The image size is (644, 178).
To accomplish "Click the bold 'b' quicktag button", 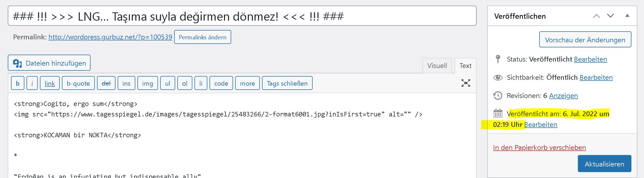I will pyautogui.click(x=18, y=83).
